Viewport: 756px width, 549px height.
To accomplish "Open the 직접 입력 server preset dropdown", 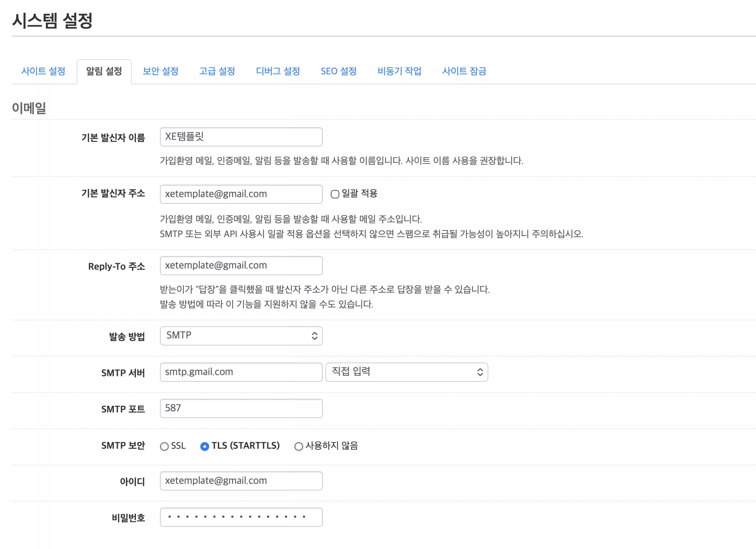I will coord(406,372).
